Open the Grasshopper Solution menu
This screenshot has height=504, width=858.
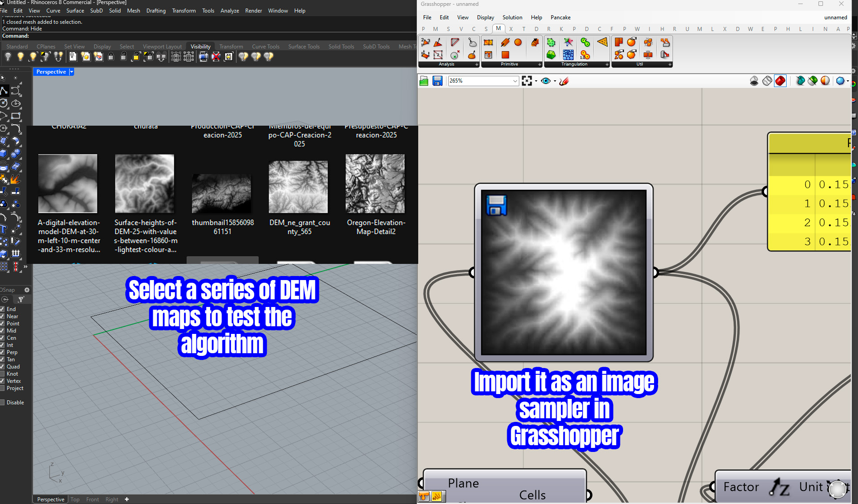tap(512, 18)
